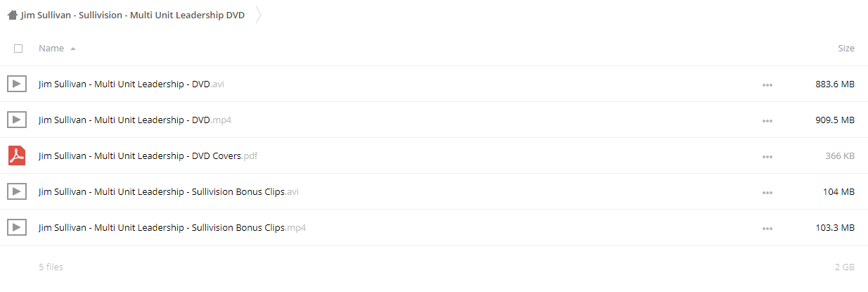Sort files by Name column header
This screenshot has width=868, height=292.
coord(51,49)
